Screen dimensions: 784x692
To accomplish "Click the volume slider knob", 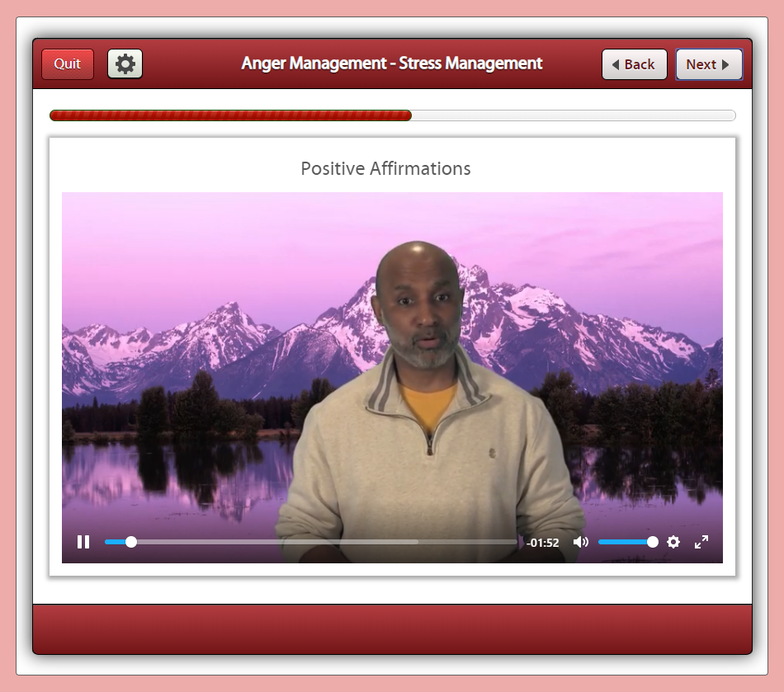I will [x=653, y=542].
